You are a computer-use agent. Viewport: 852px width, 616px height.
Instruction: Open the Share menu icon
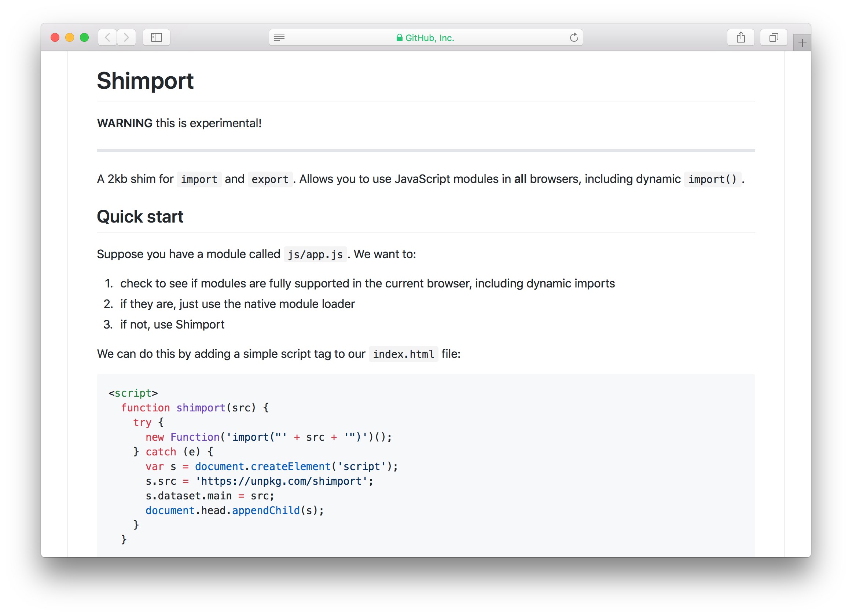coord(741,37)
